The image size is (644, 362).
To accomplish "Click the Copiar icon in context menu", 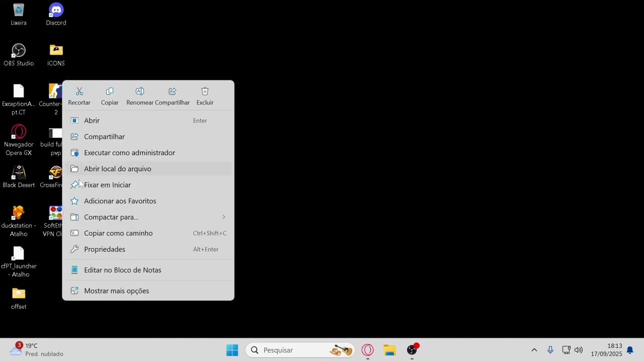I will click(x=110, y=92).
